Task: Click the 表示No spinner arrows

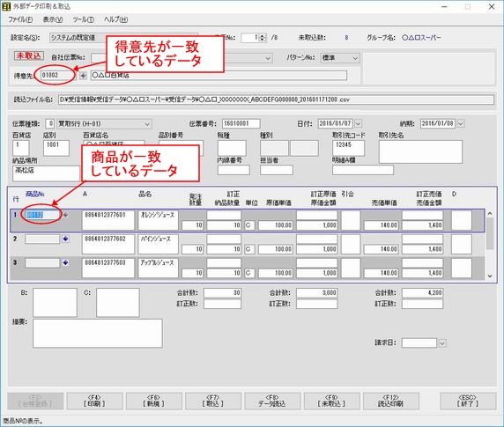Action: (263, 38)
